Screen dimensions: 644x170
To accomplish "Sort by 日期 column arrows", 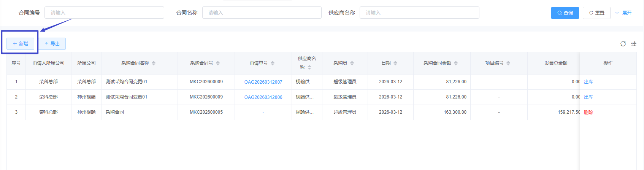I will tap(395, 63).
